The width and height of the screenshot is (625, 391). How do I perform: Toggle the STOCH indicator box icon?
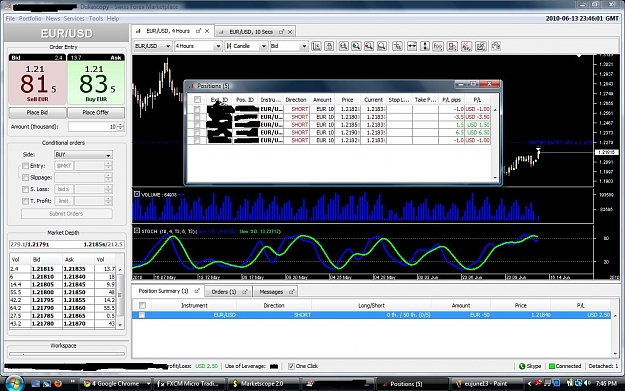click(137, 230)
